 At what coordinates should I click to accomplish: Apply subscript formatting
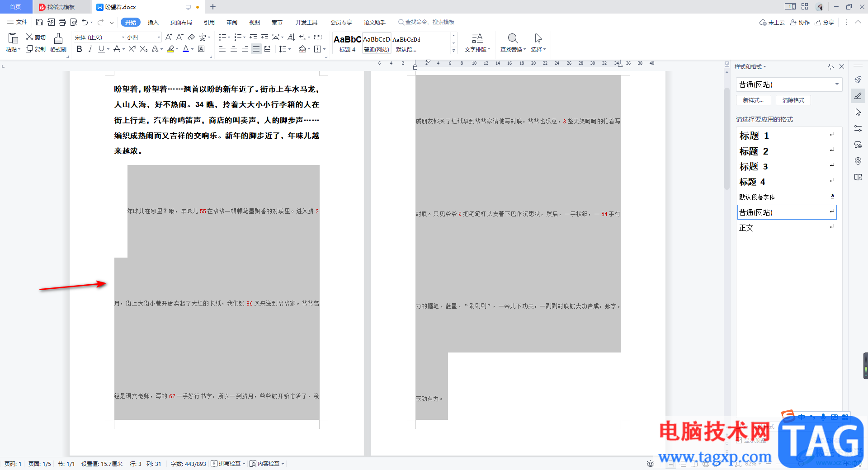pyautogui.click(x=144, y=49)
